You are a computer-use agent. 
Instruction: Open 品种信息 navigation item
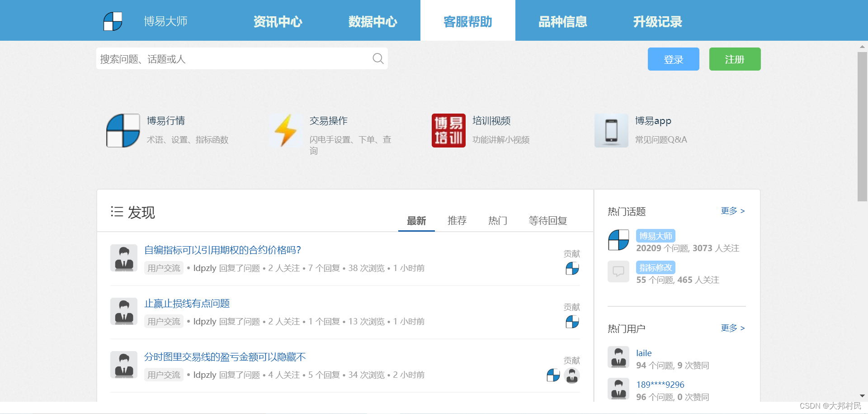562,21
